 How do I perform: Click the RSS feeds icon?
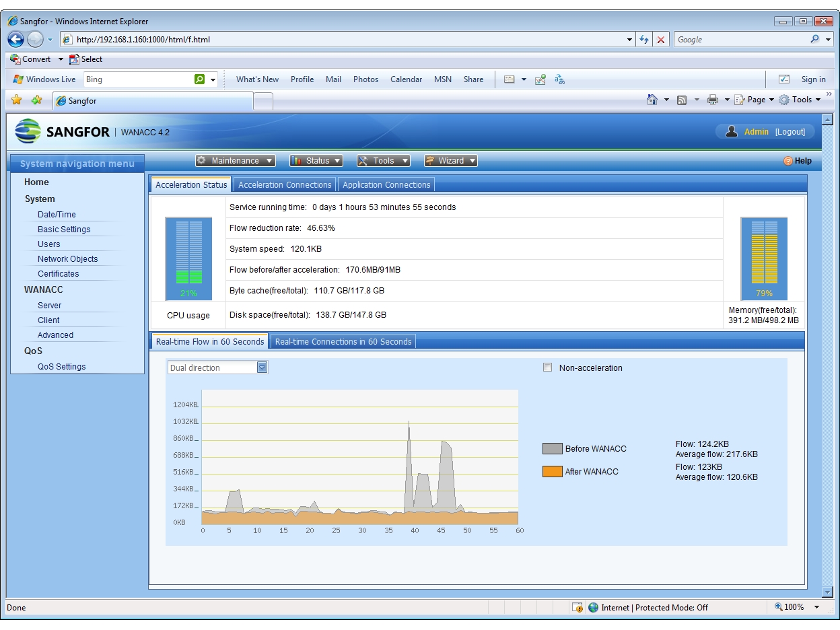click(682, 100)
